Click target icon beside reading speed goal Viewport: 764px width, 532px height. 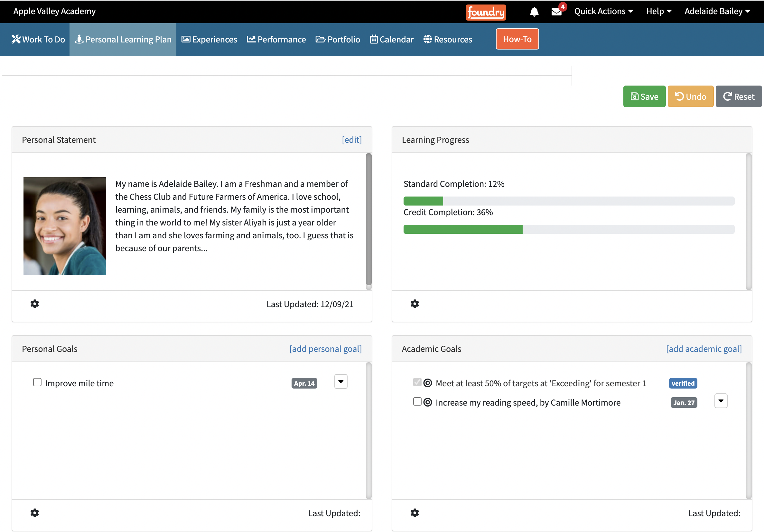pyautogui.click(x=428, y=402)
